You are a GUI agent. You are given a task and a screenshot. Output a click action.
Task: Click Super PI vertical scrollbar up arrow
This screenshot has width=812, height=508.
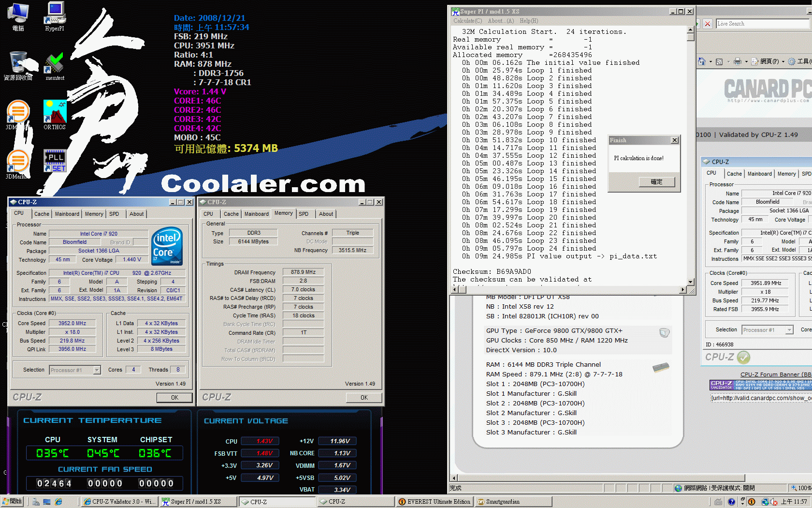click(691, 30)
